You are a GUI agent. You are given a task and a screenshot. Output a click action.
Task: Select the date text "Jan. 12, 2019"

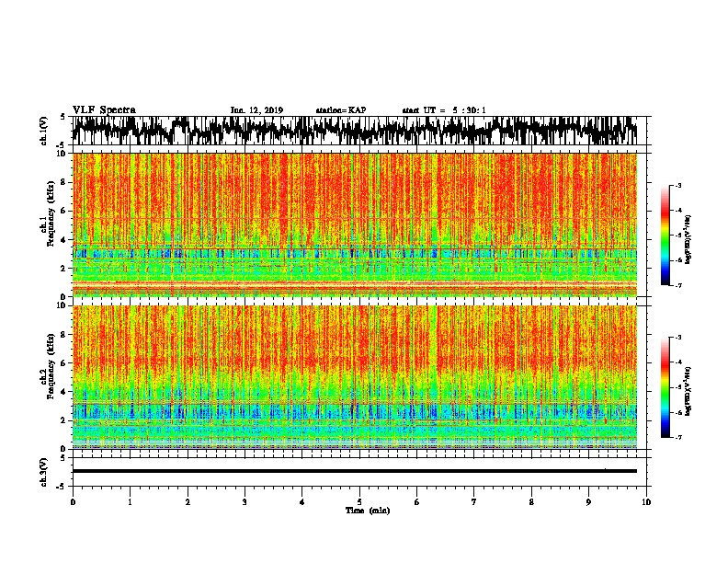256,110
